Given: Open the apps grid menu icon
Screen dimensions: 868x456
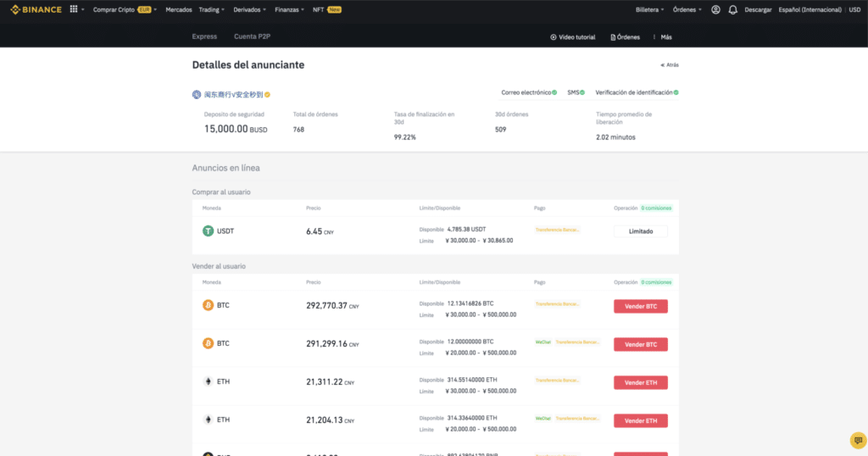Looking at the screenshot, I should click(74, 8).
